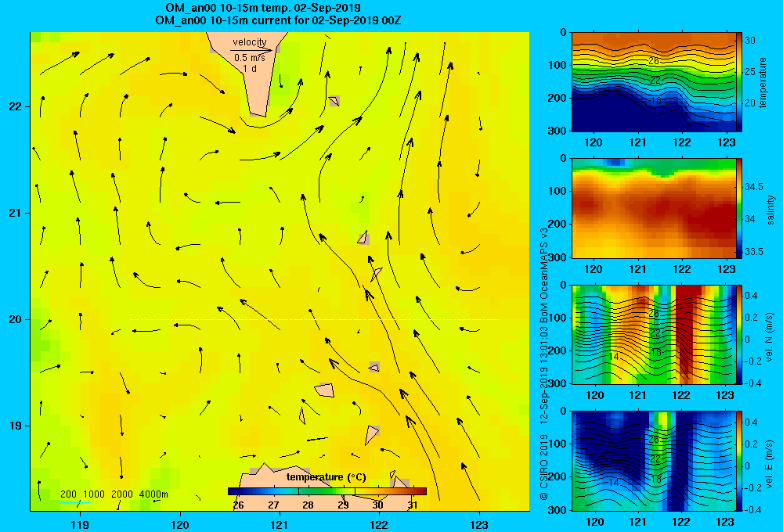Click latitude label '22' on the main map
The height and width of the screenshot is (532, 783).
click(16, 107)
